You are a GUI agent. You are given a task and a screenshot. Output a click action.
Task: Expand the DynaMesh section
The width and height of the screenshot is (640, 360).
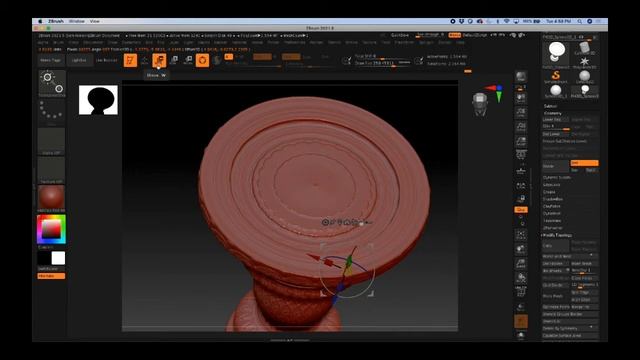click(551, 213)
